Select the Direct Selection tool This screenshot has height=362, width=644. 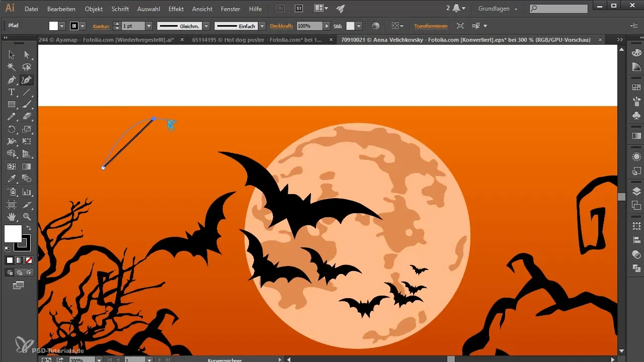27,55
